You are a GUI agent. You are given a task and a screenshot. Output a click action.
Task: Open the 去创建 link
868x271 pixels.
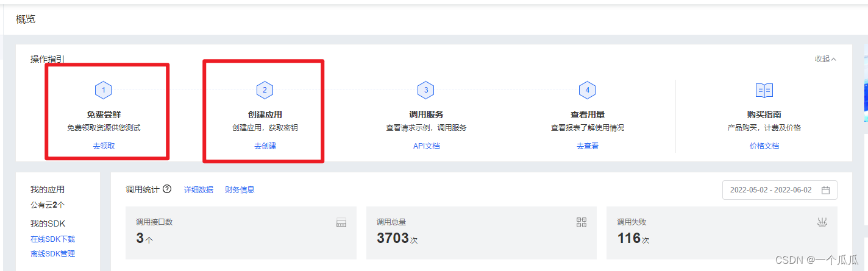pyautogui.click(x=265, y=146)
